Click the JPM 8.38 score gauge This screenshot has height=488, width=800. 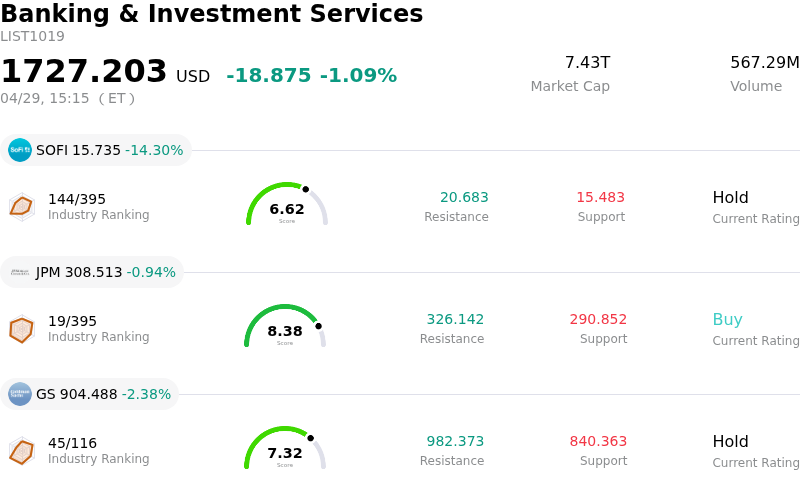tap(285, 327)
